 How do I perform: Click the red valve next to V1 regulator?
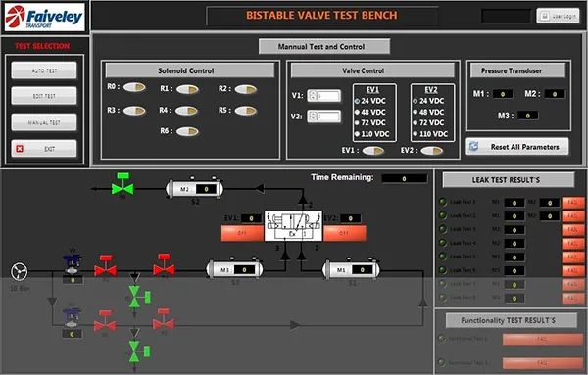tap(105, 321)
